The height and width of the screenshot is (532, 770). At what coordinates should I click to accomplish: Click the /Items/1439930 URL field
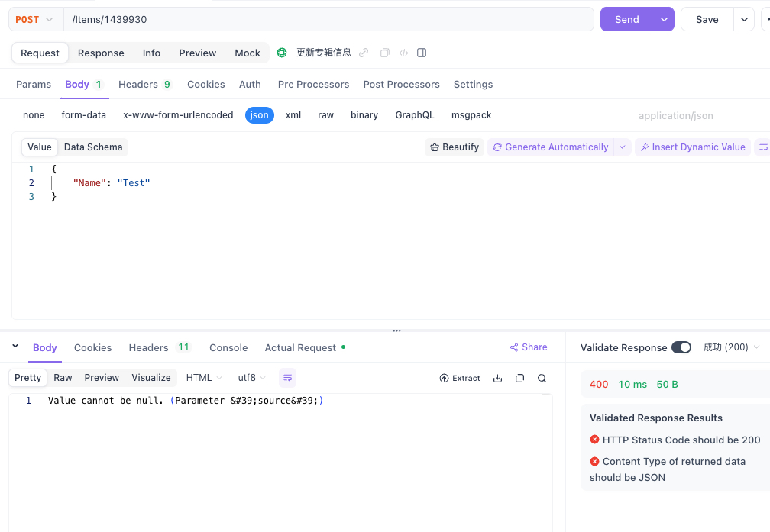coord(328,19)
